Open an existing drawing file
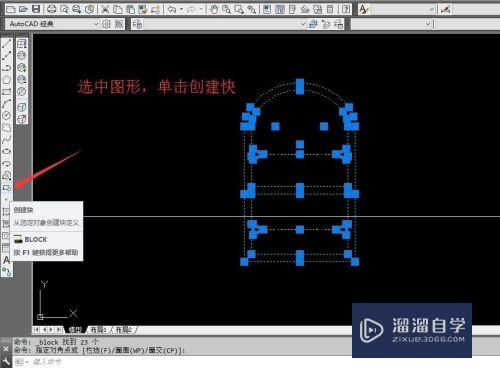This screenshot has height=368, width=500. click(23, 9)
